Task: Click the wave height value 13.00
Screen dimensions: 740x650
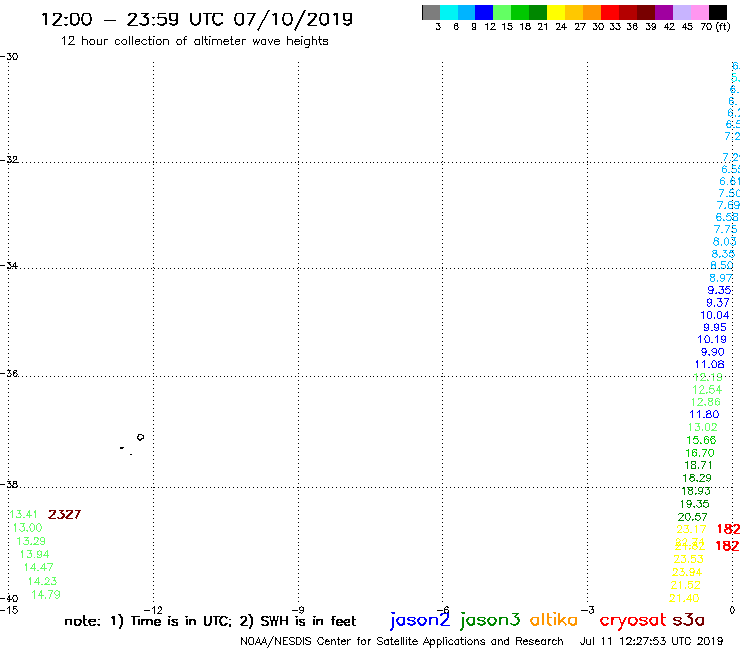Action: point(27,527)
